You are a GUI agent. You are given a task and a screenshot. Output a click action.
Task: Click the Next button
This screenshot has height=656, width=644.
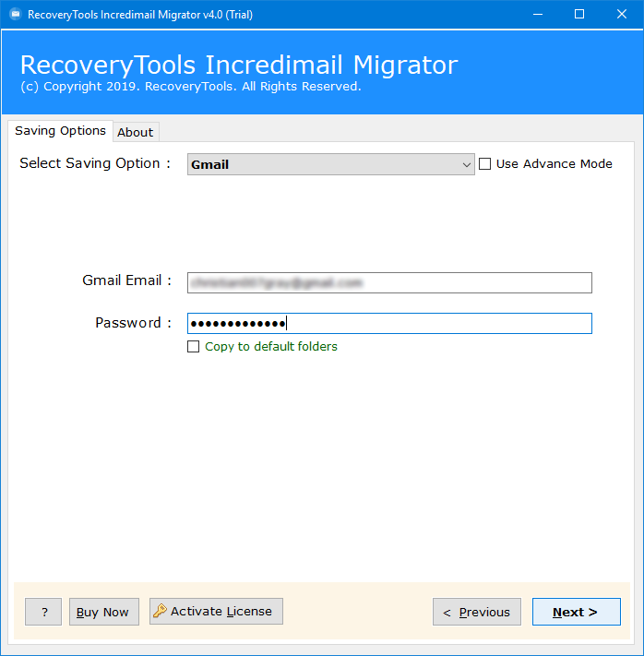click(x=576, y=612)
